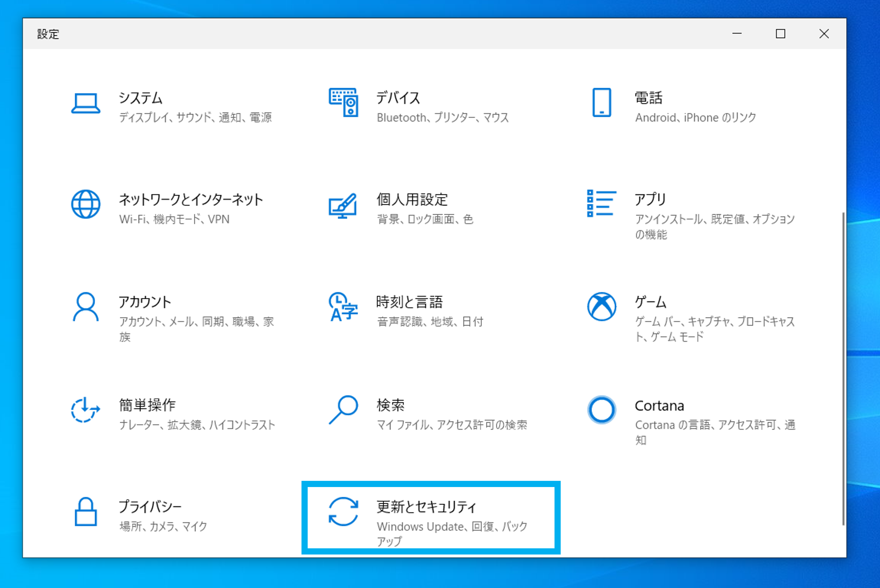Click the text Wi-Fi、機内モード、VPN
The width and height of the screenshot is (880, 588).
174,219
